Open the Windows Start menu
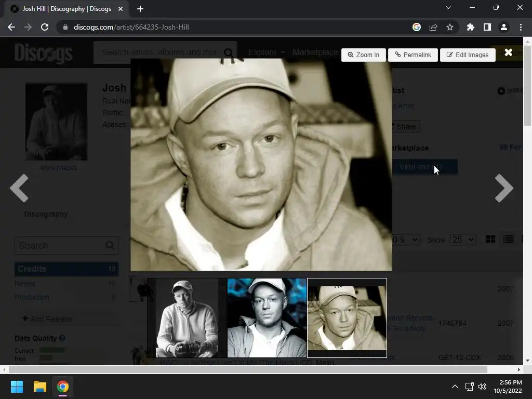Viewport: 532px width, 399px height. tap(17, 387)
